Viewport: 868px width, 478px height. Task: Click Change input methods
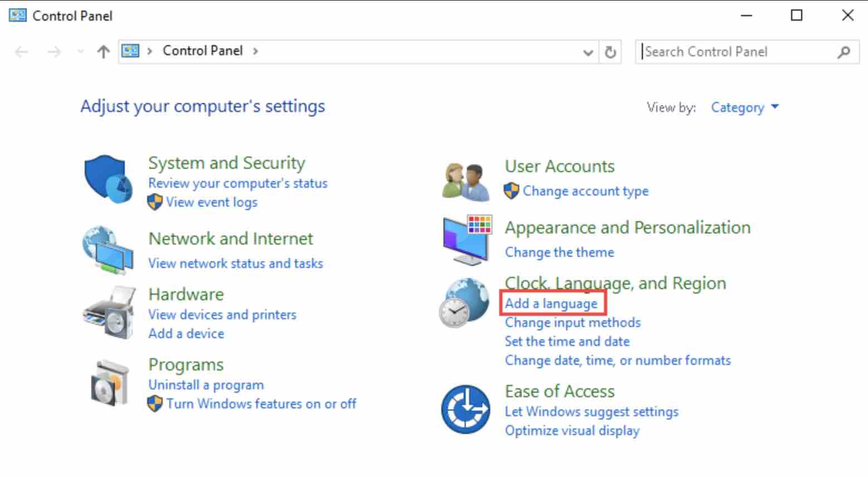573,323
